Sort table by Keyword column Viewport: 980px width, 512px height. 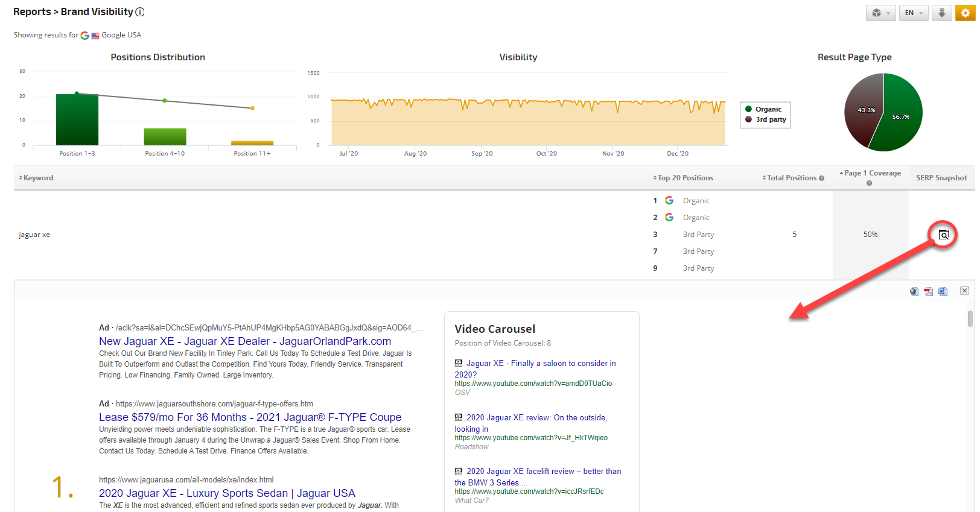[x=37, y=178]
